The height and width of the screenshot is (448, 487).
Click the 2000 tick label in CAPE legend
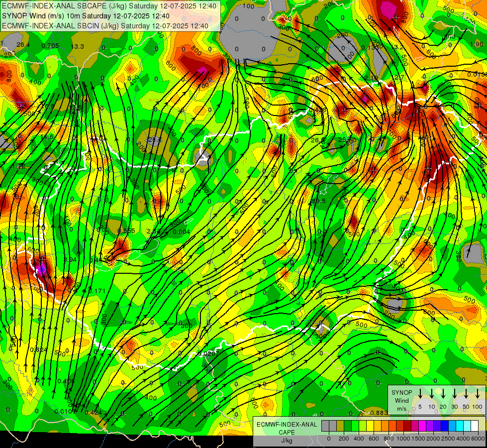(433, 439)
